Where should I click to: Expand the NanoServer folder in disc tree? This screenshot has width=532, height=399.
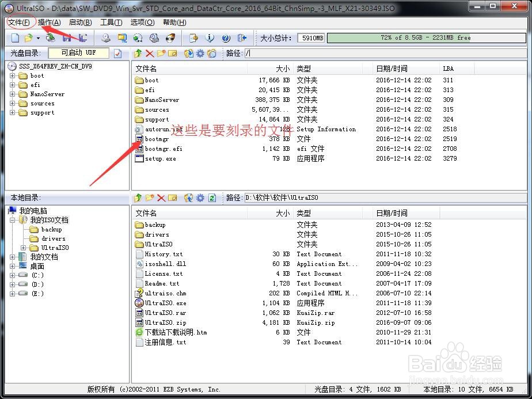point(13,94)
